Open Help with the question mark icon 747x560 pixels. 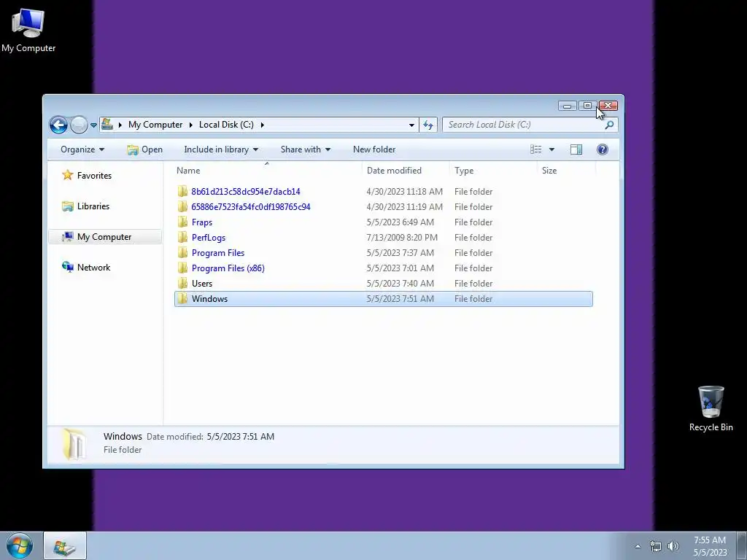(x=602, y=149)
